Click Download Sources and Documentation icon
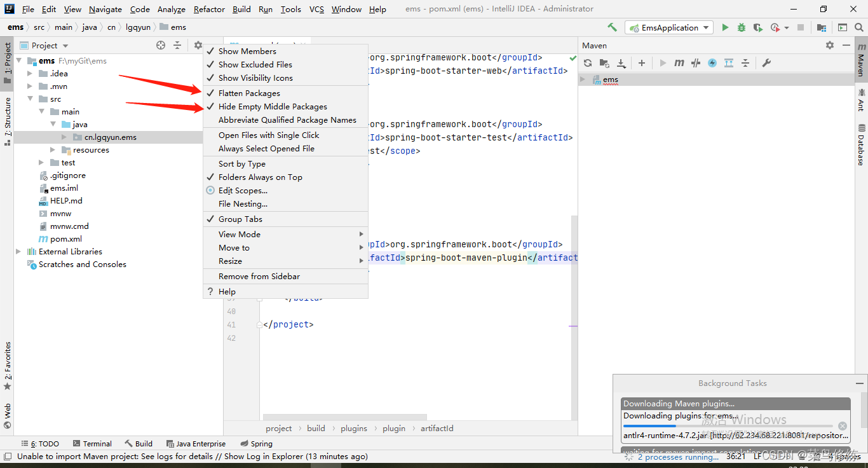Screen dimensions: 868x468 [621, 63]
